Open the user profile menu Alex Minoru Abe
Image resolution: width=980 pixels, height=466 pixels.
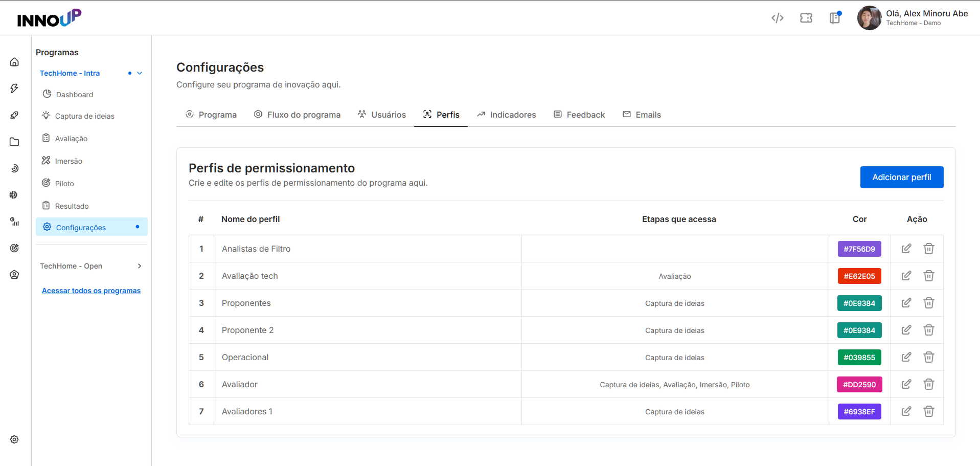(x=913, y=18)
